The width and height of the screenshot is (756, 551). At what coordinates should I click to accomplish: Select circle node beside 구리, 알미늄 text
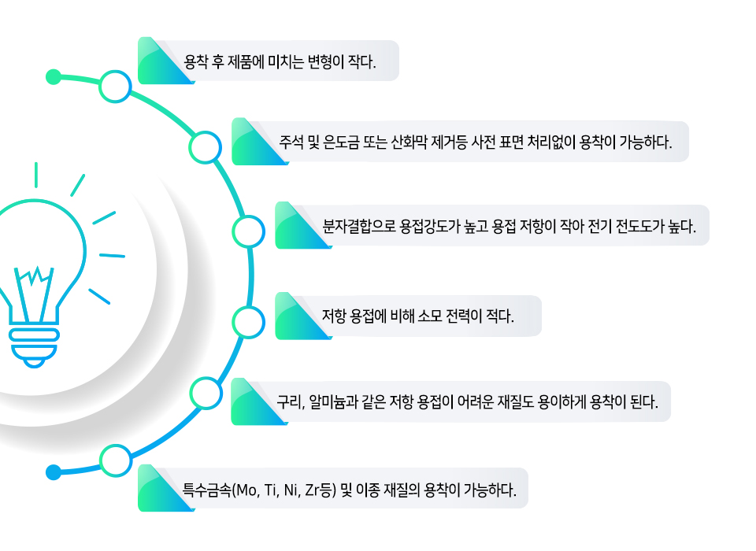click(x=206, y=393)
